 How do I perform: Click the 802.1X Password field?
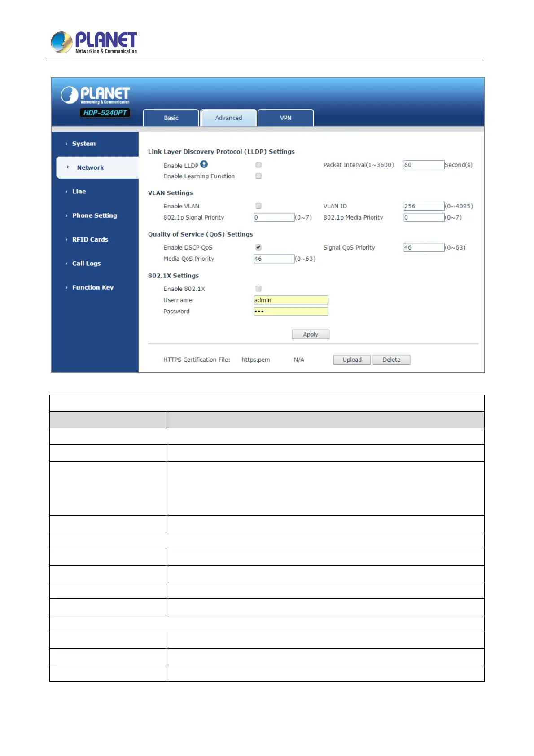tap(291, 311)
